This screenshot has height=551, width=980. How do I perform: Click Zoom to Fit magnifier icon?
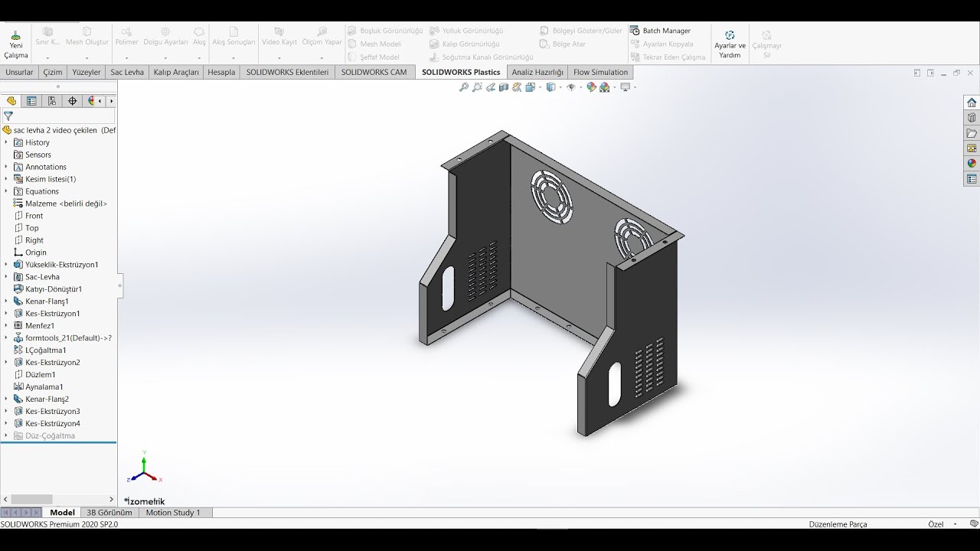tap(463, 87)
